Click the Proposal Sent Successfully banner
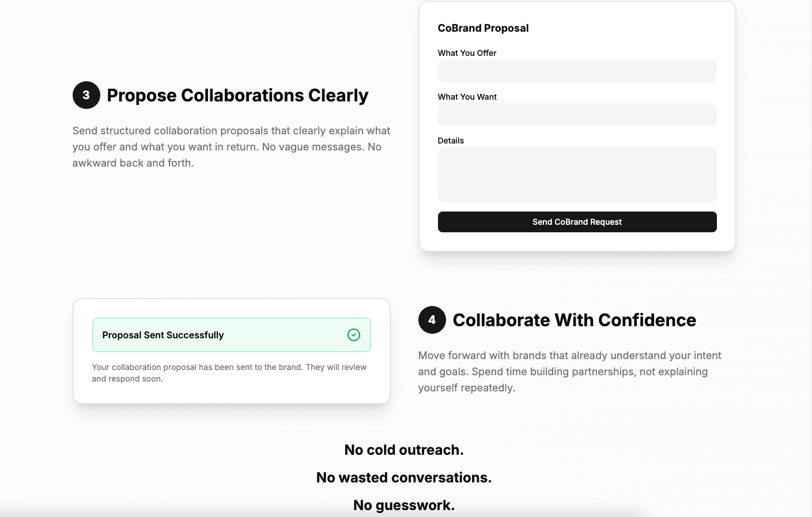Screen dimensions: 812x517 point(231,334)
